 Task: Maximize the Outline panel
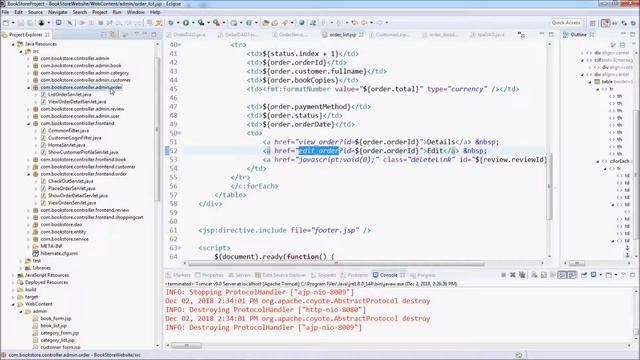(633, 34)
